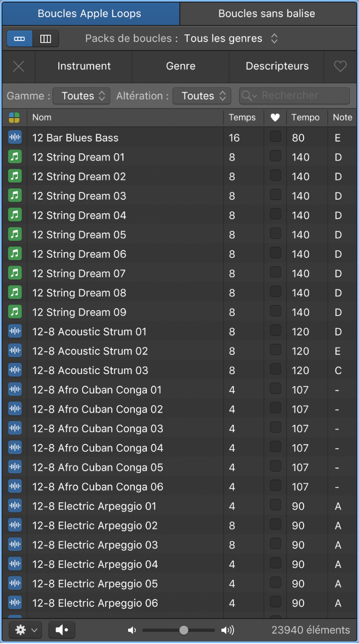Click green MIDI icon for 12 String Dream 02

[15, 177]
